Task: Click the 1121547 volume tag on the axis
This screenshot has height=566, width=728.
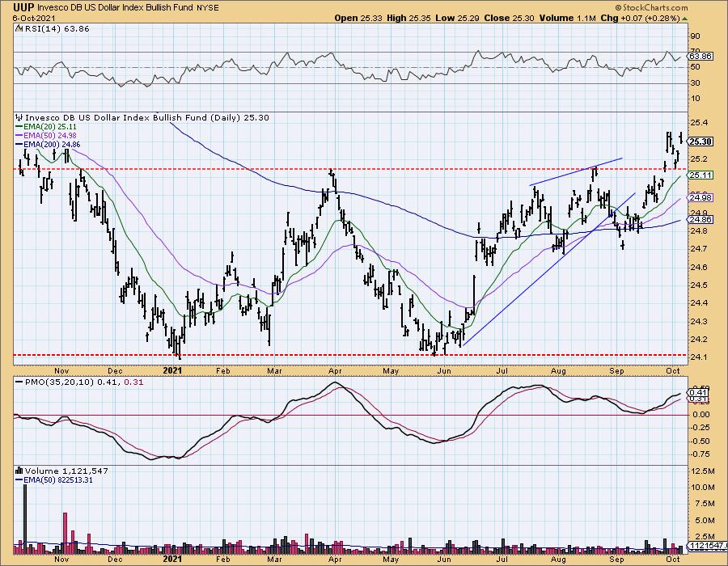Action: coord(707,546)
